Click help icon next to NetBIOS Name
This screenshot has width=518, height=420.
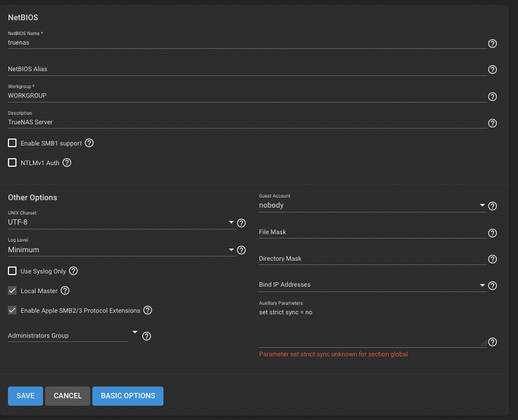coord(492,44)
